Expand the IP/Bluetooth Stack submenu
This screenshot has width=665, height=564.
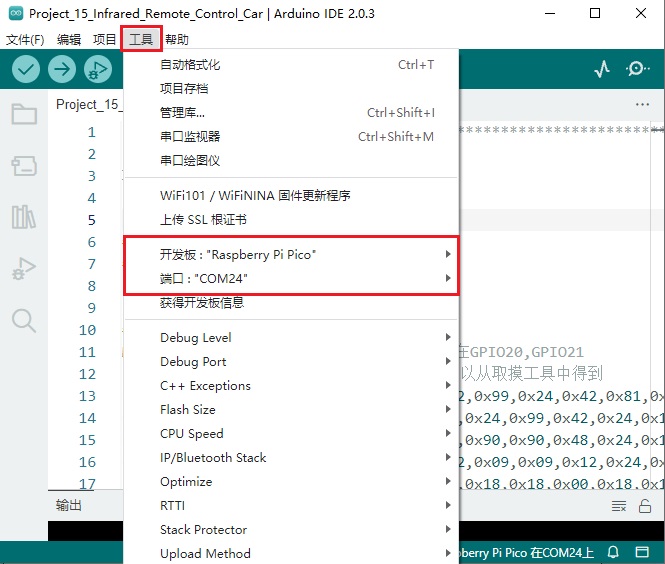(291, 458)
